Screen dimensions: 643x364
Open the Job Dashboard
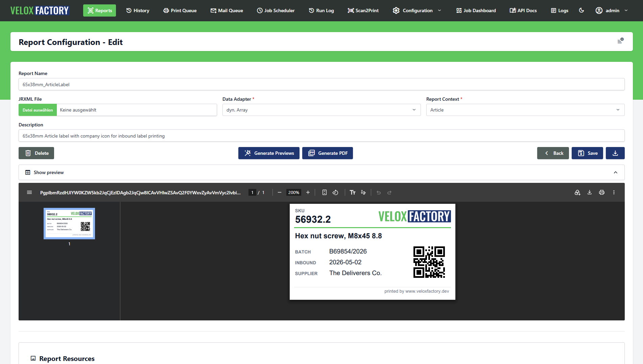coord(476,10)
